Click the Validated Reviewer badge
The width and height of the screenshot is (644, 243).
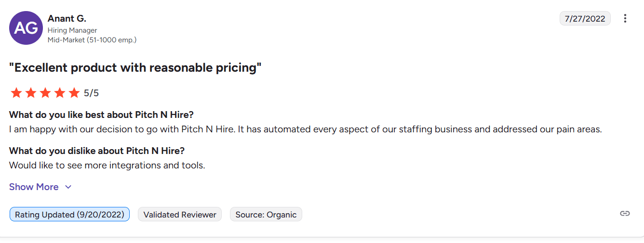180,215
